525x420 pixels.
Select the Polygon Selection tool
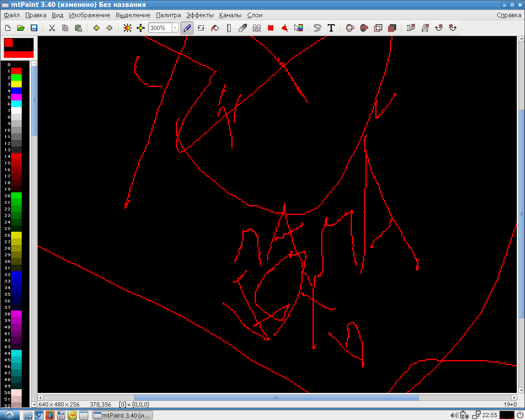point(285,28)
